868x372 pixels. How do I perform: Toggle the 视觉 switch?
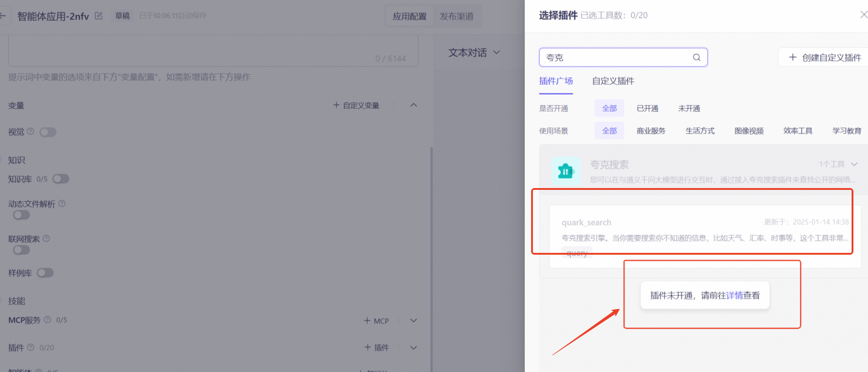click(48, 132)
